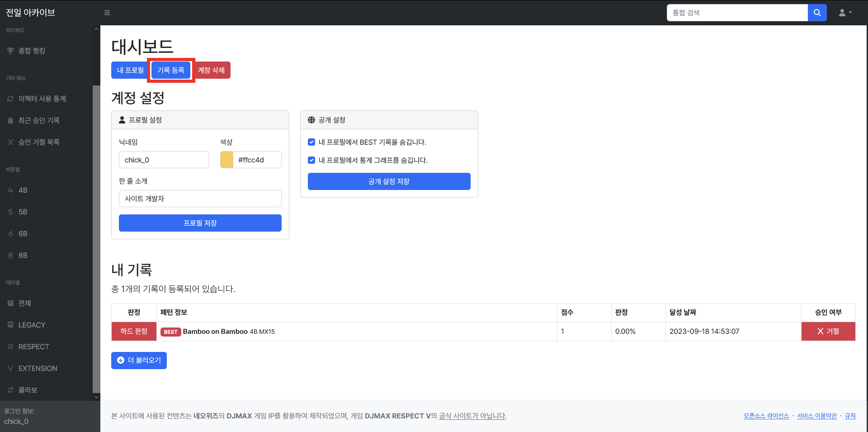Click the nickname input field
868x432 pixels.
pyautogui.click(x=164, y=160)
